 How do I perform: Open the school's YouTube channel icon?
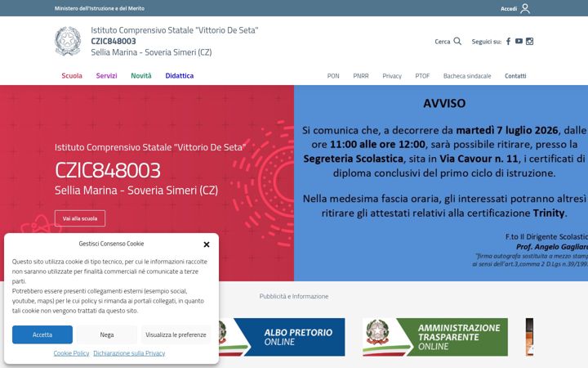coord(519,41)
